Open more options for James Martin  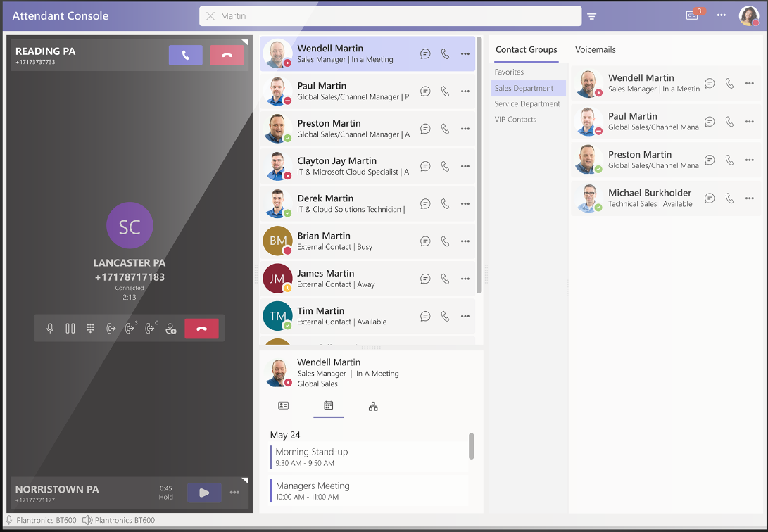point(465,279)
